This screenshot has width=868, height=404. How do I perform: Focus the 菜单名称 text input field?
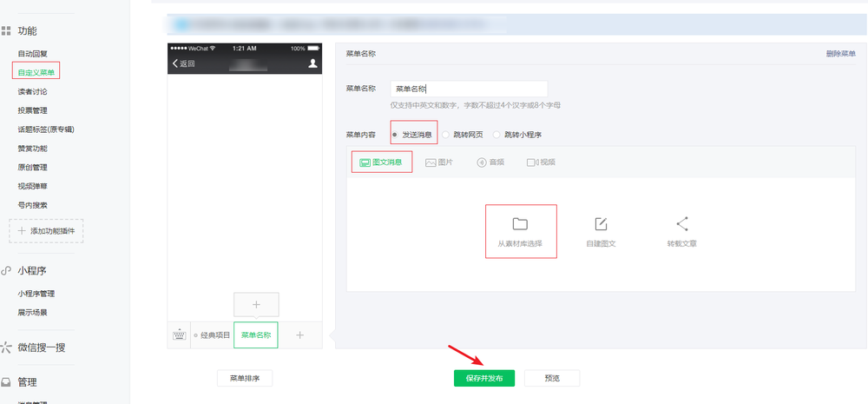click(469, 89)
